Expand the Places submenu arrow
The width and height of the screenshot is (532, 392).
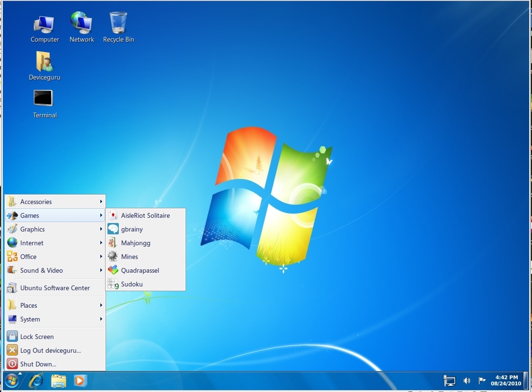(x=101, y=305)
